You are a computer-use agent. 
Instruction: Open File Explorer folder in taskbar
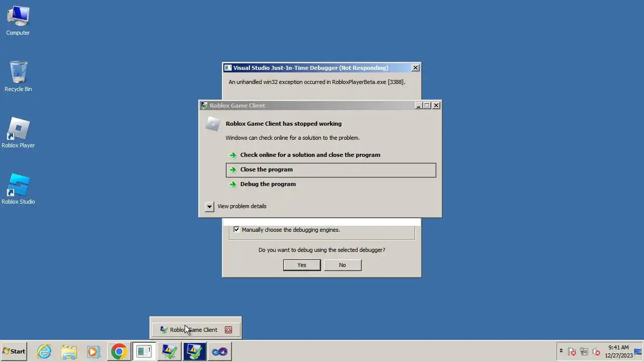pyautogui.click(x=69, y=351)
